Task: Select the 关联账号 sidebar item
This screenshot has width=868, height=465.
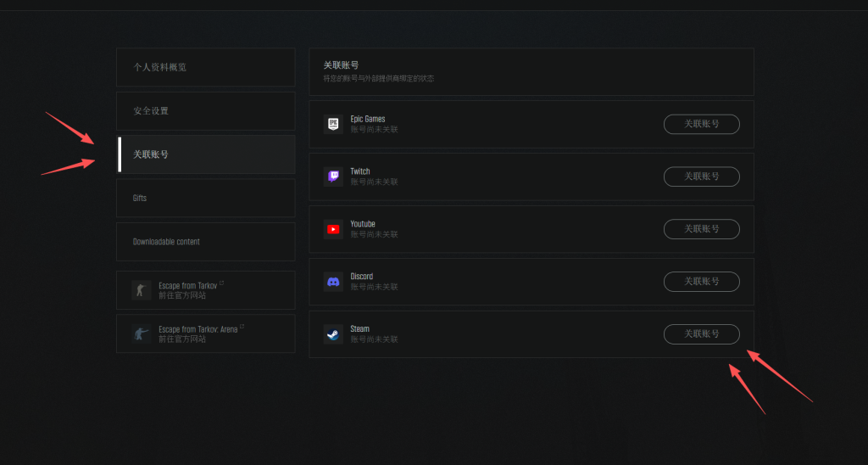Action: tap(206, 154)
